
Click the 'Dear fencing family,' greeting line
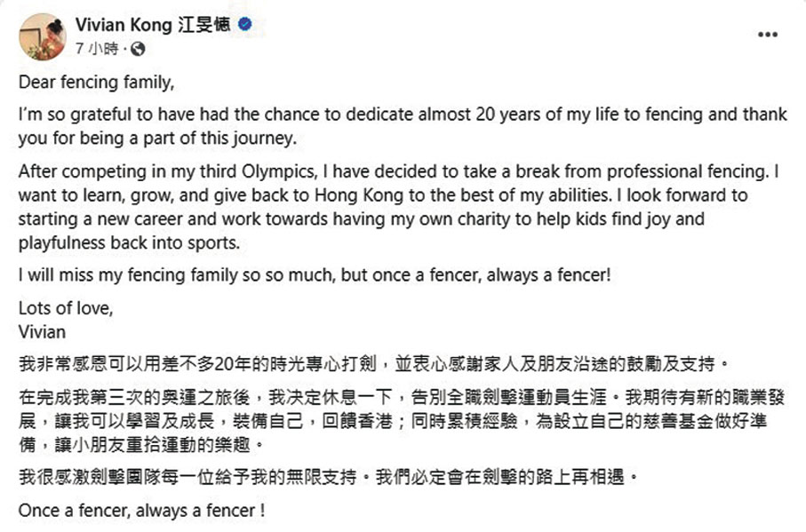[x=92, y=85]
